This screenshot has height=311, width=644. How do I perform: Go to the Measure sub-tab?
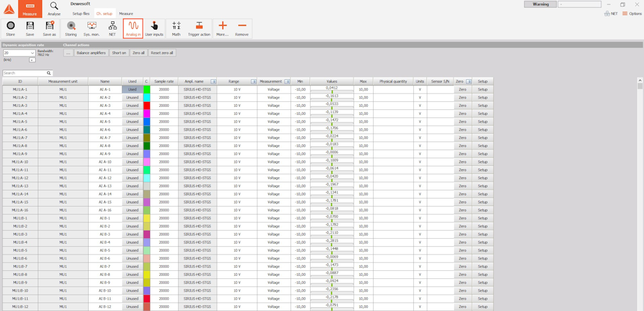pos(126,14)
